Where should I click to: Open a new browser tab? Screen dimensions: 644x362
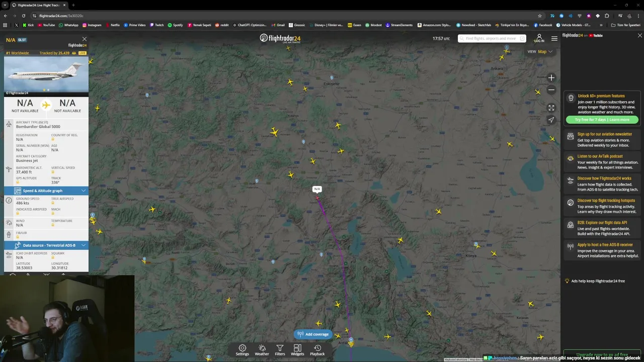73,5
